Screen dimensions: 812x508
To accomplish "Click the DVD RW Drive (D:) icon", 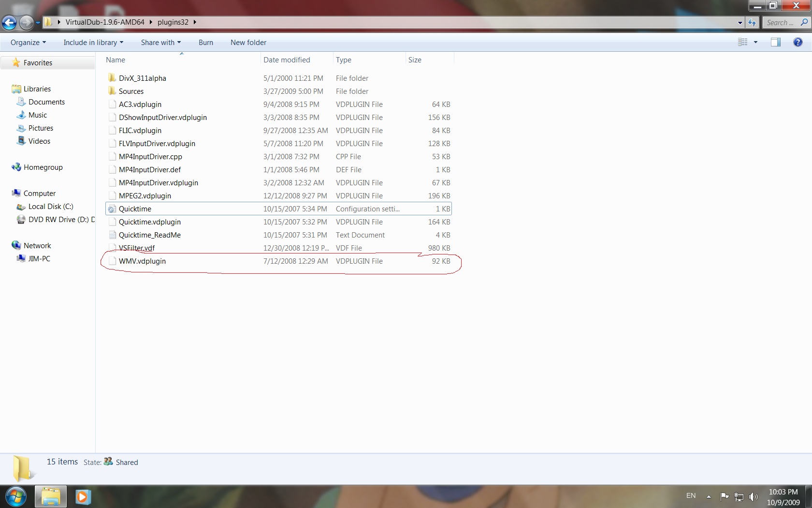I will (x=21, y=220).
